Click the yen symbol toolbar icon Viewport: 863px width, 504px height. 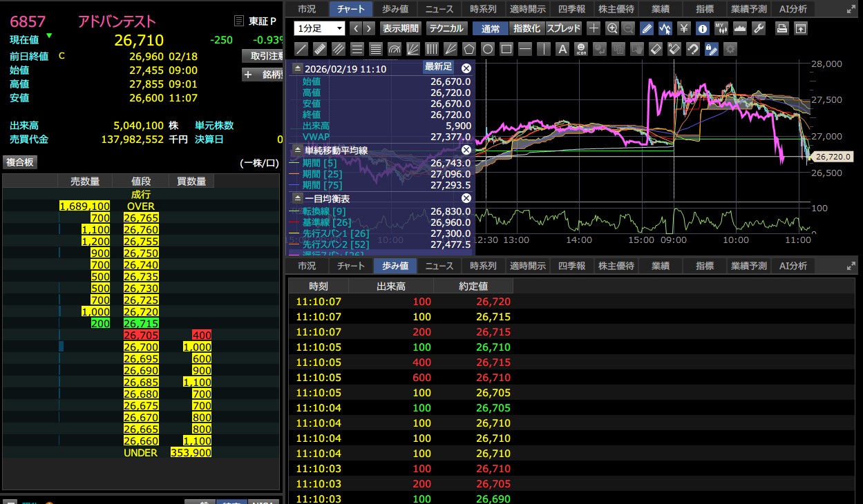point(684,28)
